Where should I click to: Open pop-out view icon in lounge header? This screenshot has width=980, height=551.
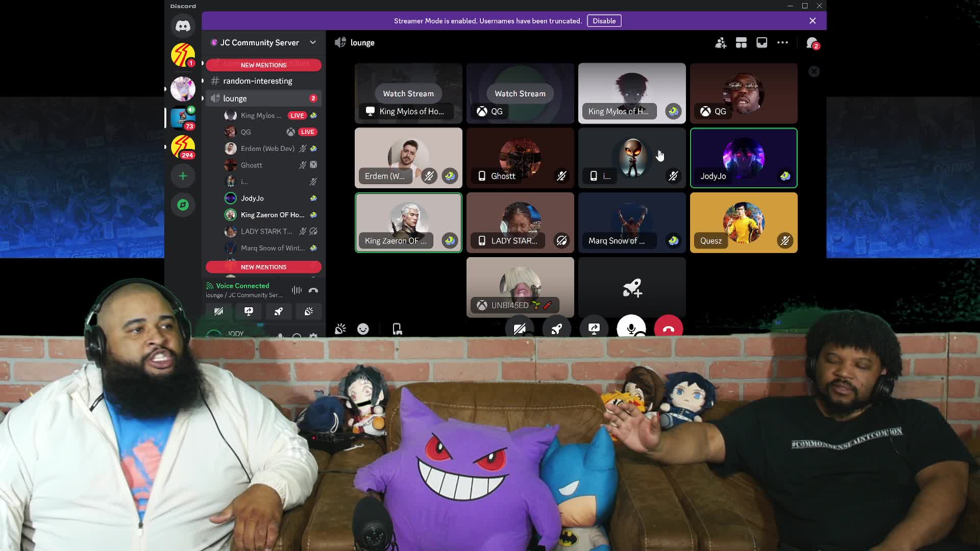click(x=762, y=43)
